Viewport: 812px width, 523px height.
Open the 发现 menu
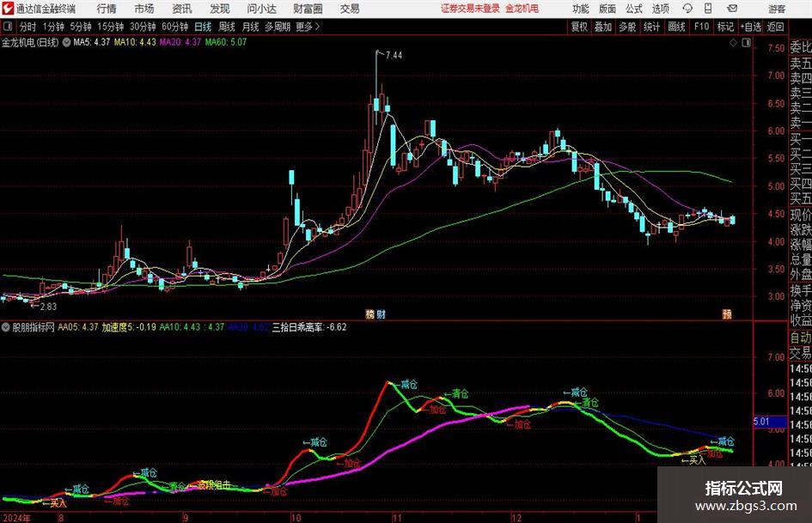tap(220, 9)
